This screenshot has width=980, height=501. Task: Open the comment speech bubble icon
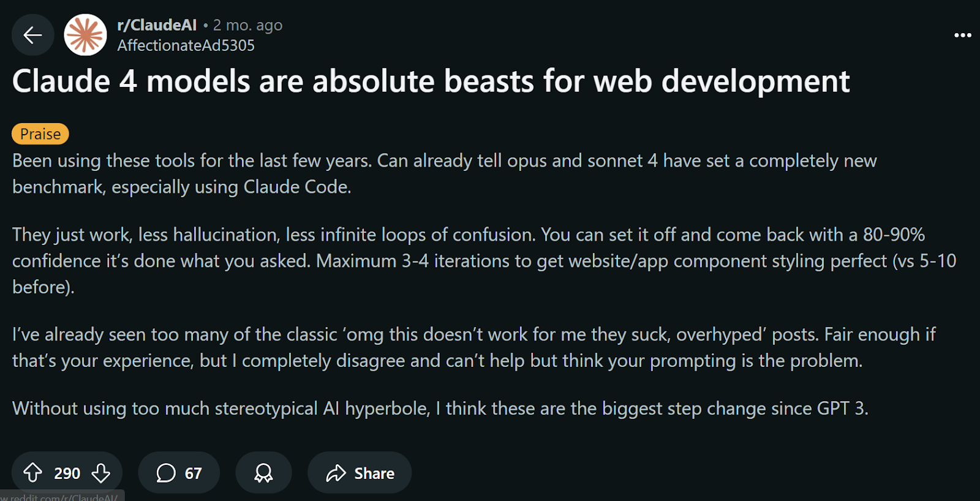click(165, 473)
